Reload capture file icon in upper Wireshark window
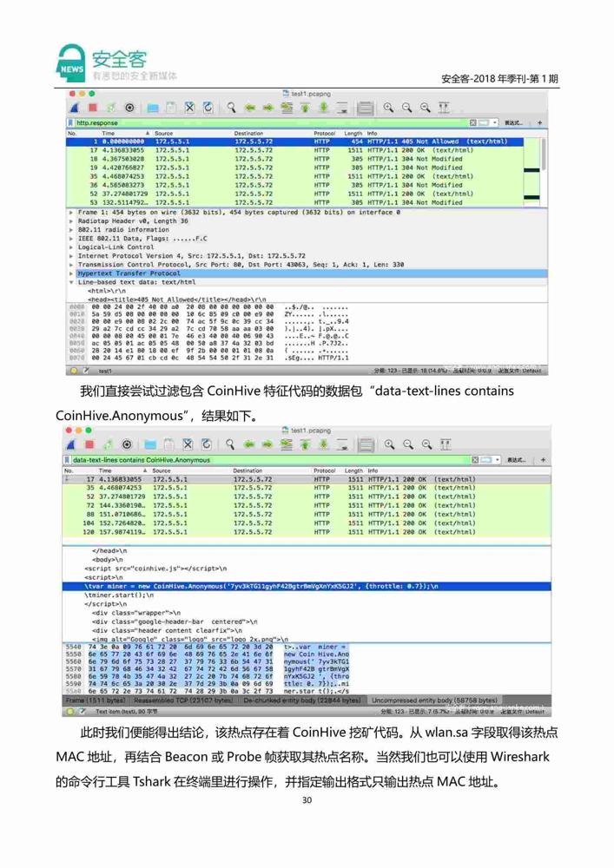Screen dimensions: 614x868 tap(208, 108)
